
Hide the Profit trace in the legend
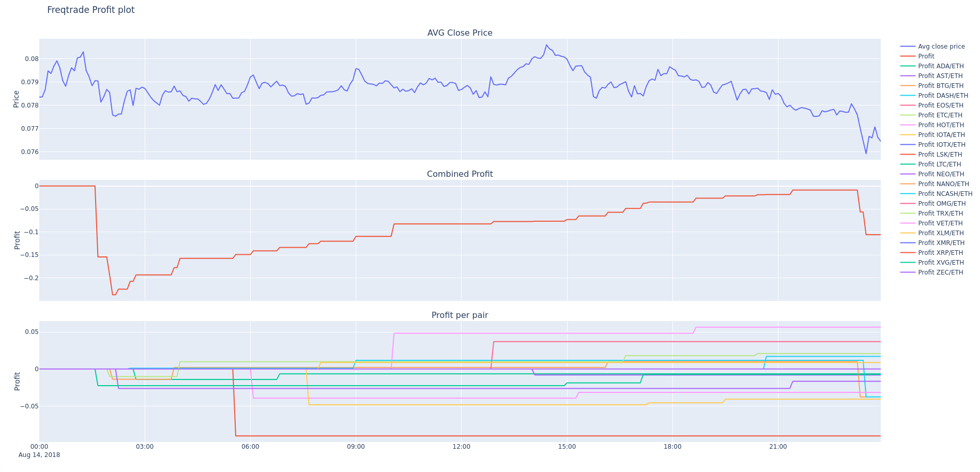(926, 56)
